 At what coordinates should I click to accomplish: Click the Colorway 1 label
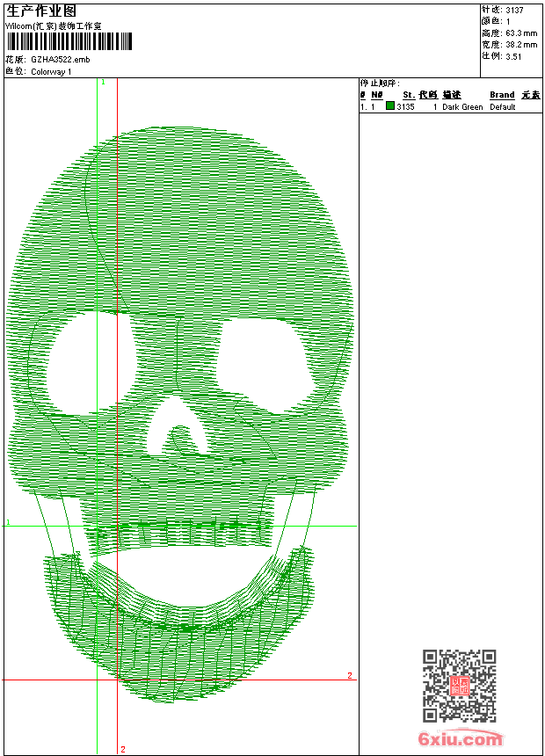(x=51, y=72)
